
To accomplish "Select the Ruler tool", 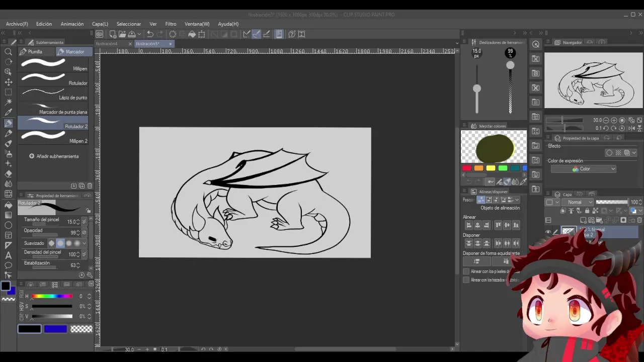I will (9, 245).
